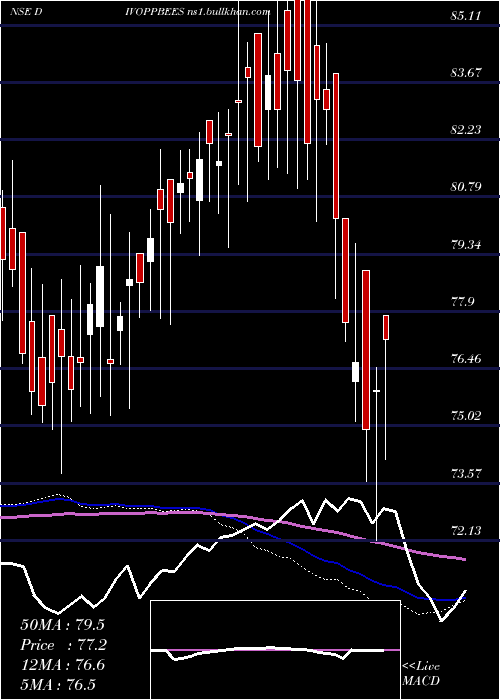The height and width of the screenshot is (700, 500).
Task: Click the 80.79 price axis label
Action: (466, 186)
